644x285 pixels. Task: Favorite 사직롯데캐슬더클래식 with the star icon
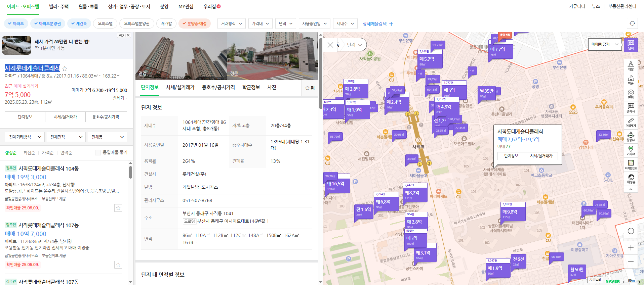(x=65, y=68)
